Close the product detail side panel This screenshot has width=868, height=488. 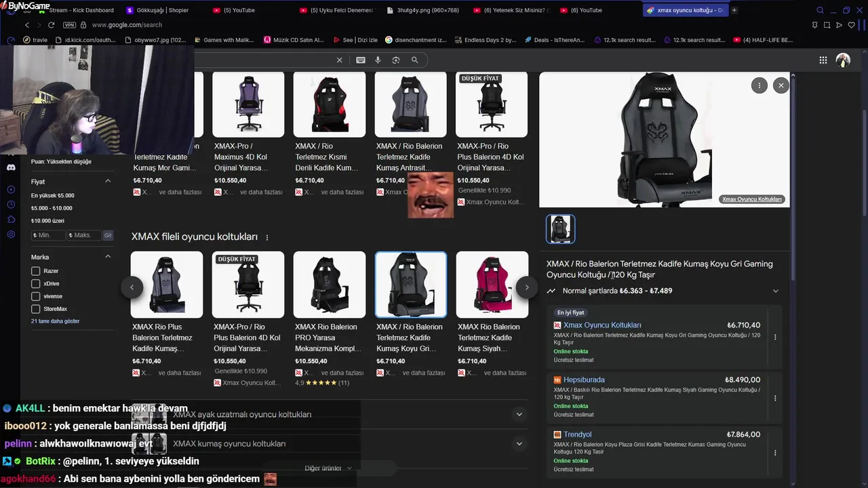point(781,85)
